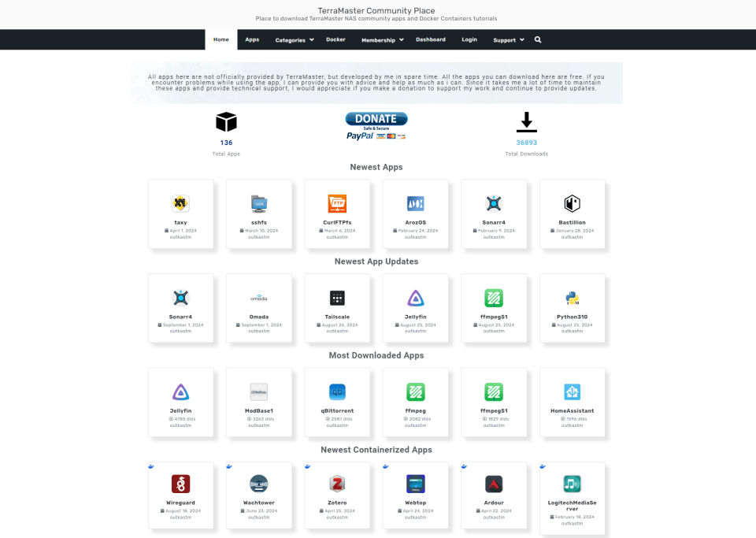
Task: Open the sshfs app icon
Action: pos(259,203)
